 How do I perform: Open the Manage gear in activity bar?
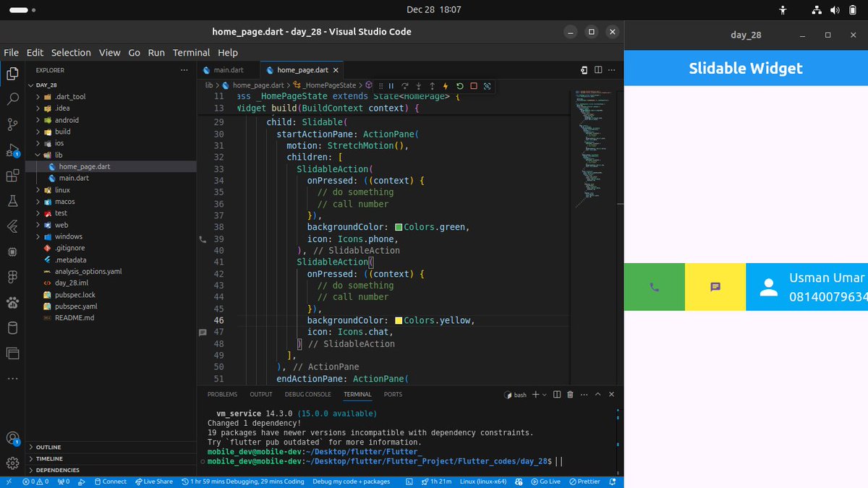point(12,463)
